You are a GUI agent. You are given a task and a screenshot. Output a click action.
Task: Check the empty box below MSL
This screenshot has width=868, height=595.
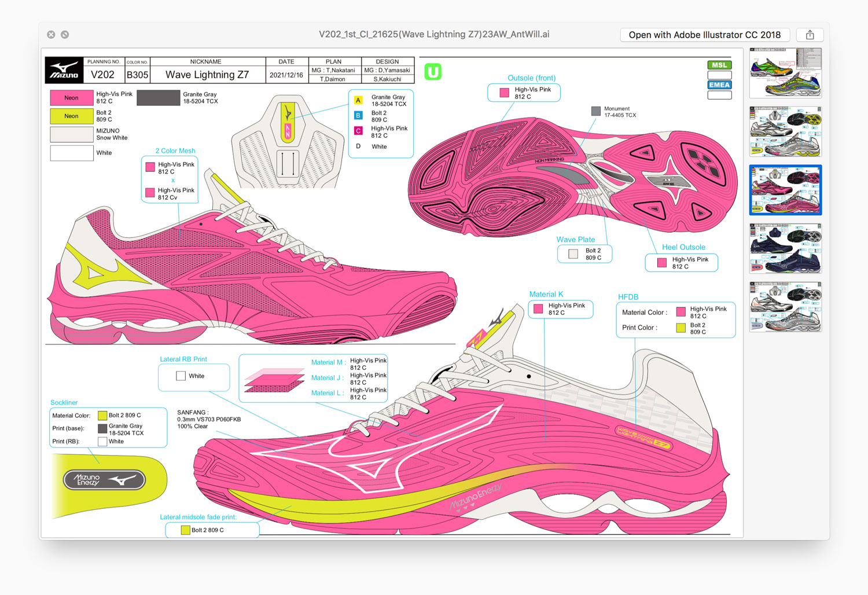(x=719, y=75)
